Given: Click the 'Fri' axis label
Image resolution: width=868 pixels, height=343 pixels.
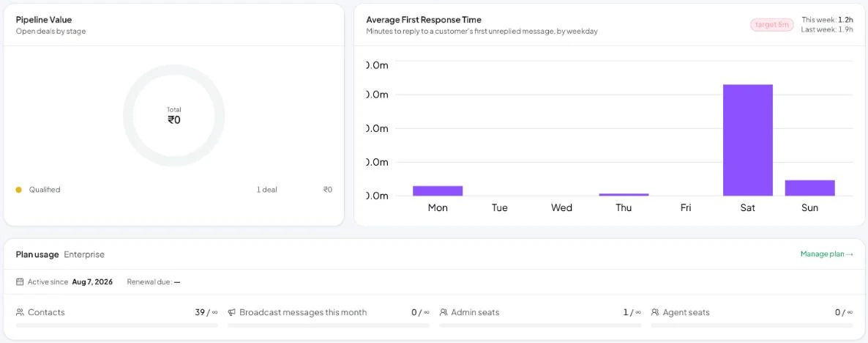Looking at the screenshot, I should tap(686, 208).
